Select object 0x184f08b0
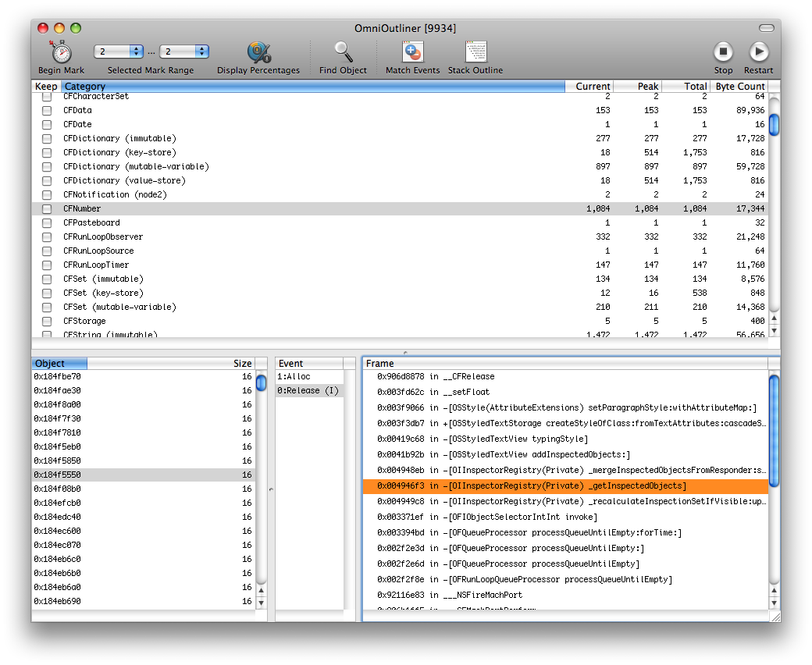Image resolution: width=812 pixels, height=665 pixels. click(144, 489)
